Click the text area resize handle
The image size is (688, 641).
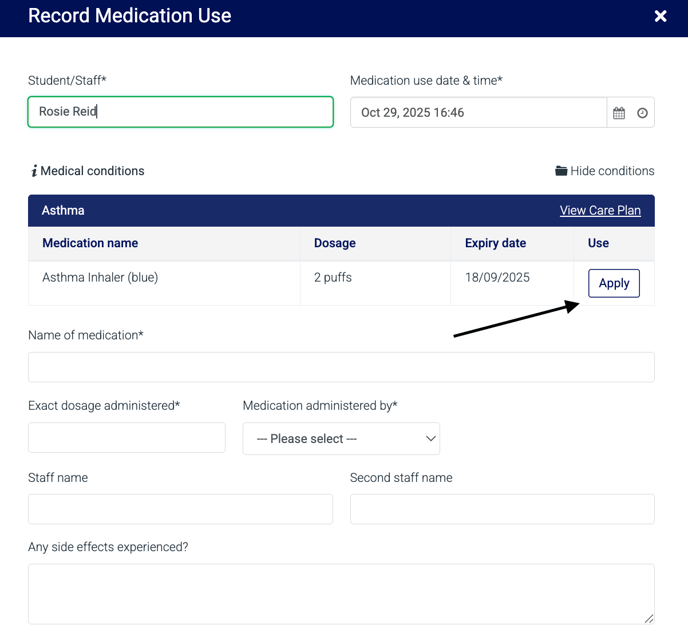click(648, 618)
